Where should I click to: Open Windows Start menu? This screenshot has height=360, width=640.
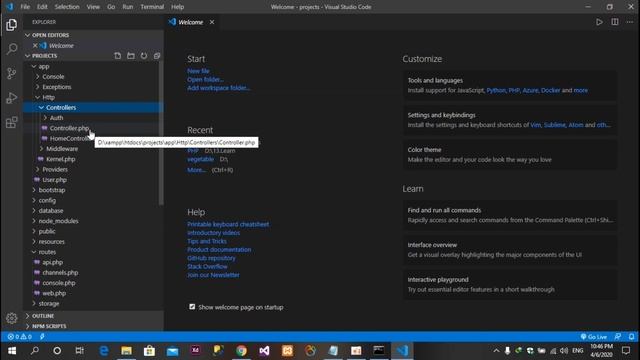pyautogui.click(x=12, y=351)
